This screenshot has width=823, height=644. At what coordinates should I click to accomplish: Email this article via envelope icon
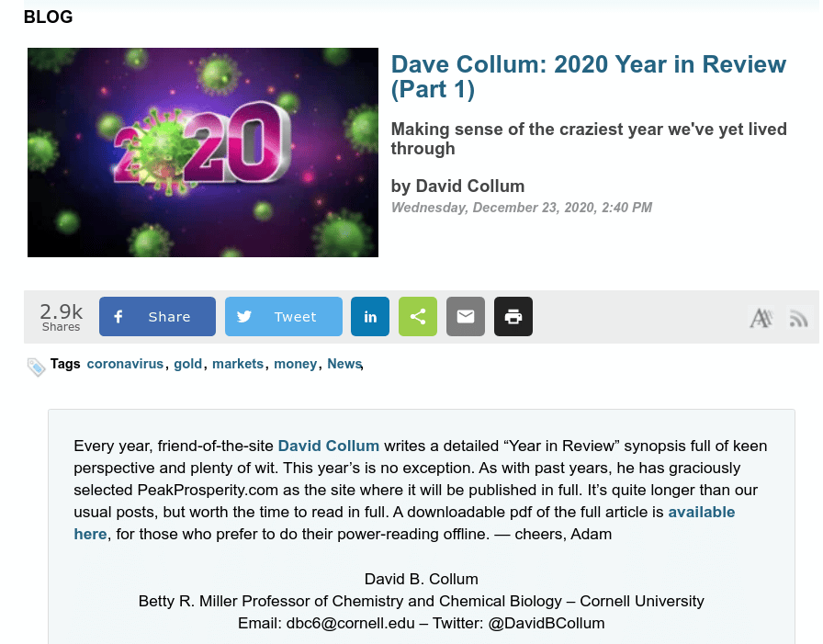[466, 317]
